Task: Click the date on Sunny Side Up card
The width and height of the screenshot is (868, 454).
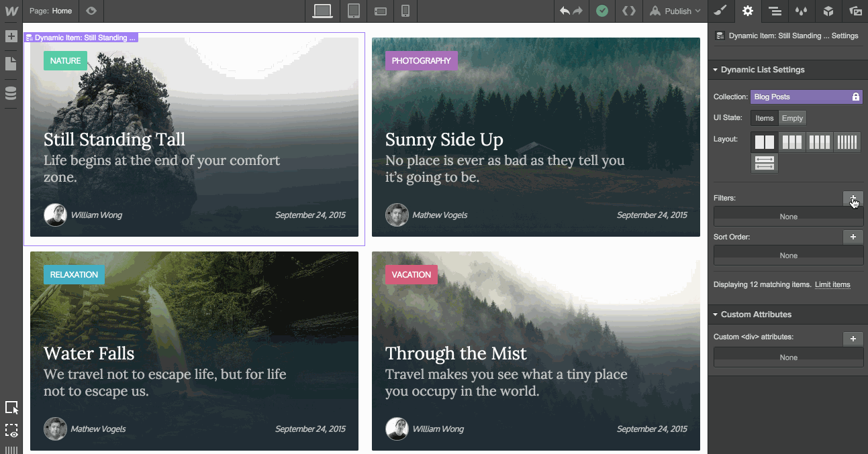Action: coord(652,215)
